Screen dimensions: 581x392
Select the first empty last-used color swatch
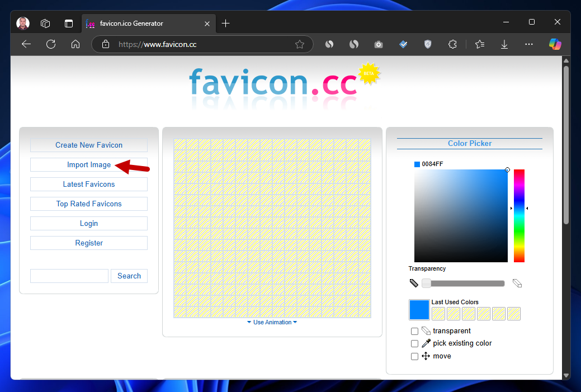coord(438,314)
